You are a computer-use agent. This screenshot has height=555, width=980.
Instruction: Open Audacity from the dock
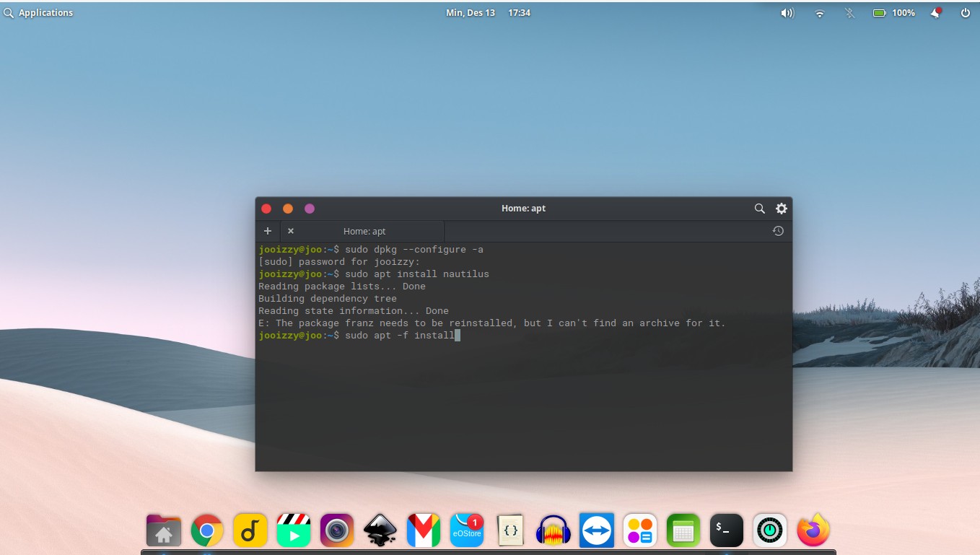click(554, 530)
